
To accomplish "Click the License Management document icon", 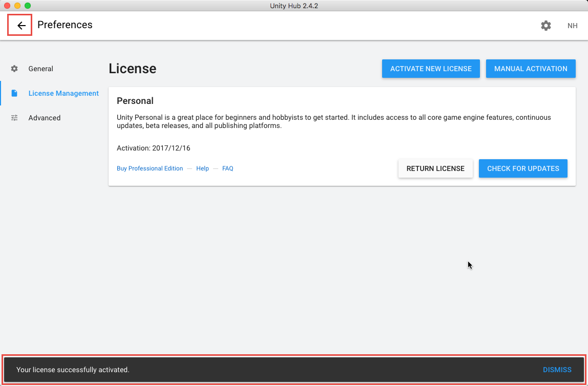I will pos(14,93).
